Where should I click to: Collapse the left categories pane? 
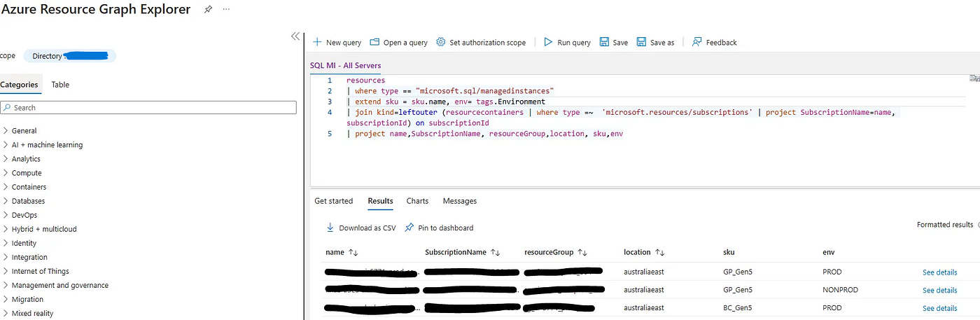click(x=295, y=36)
